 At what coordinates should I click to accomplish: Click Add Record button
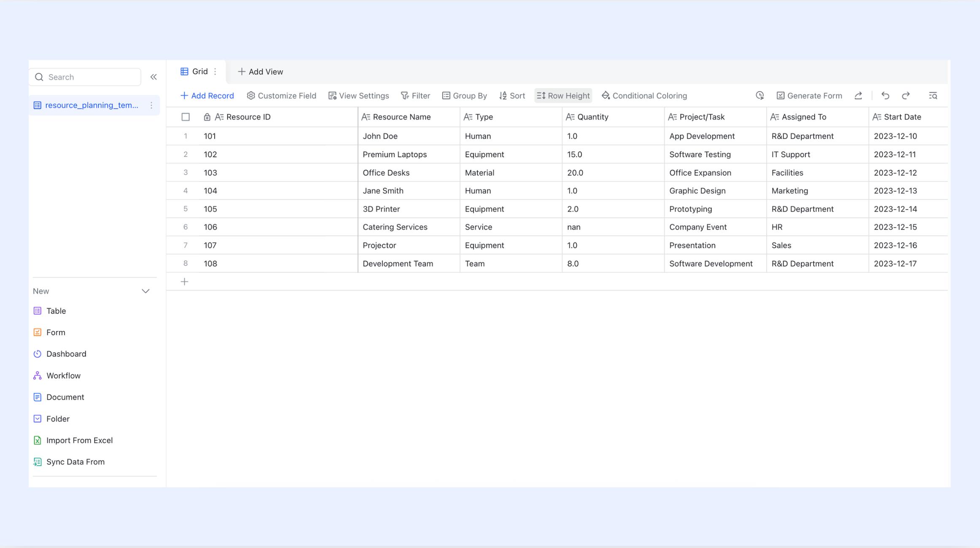point(207,96)
